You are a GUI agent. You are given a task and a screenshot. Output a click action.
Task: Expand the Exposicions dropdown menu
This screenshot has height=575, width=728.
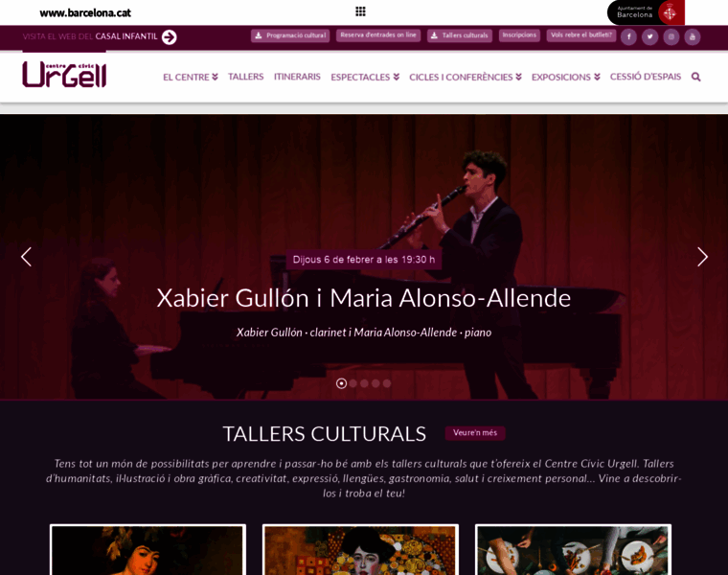point(565,77)
